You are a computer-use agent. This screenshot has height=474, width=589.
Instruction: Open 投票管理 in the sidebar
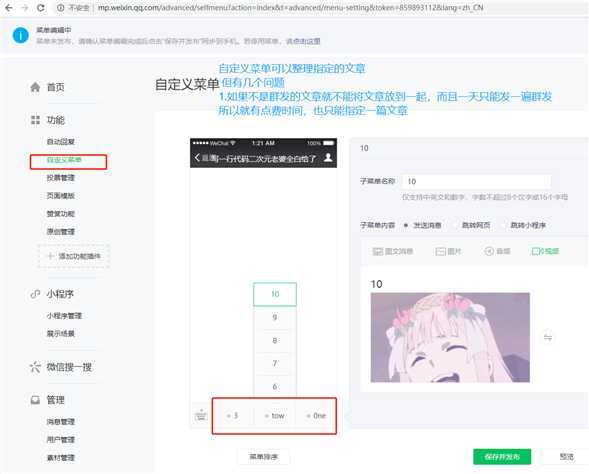click(x=60, y=178)
